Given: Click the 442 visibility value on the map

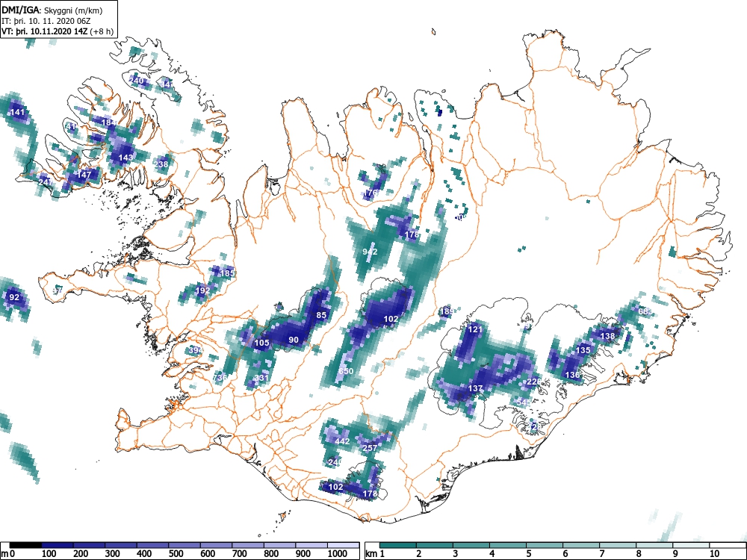Looking at the screenshot, I should (x=342, y=441).
